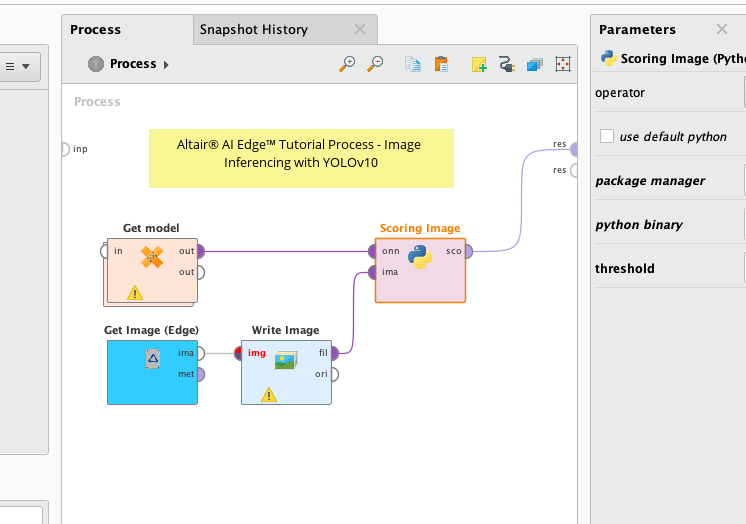Screen dimensions: 746x524
Task: Select the Write Image operator icon
Action: pyautogui.click(x=286, y=360)
